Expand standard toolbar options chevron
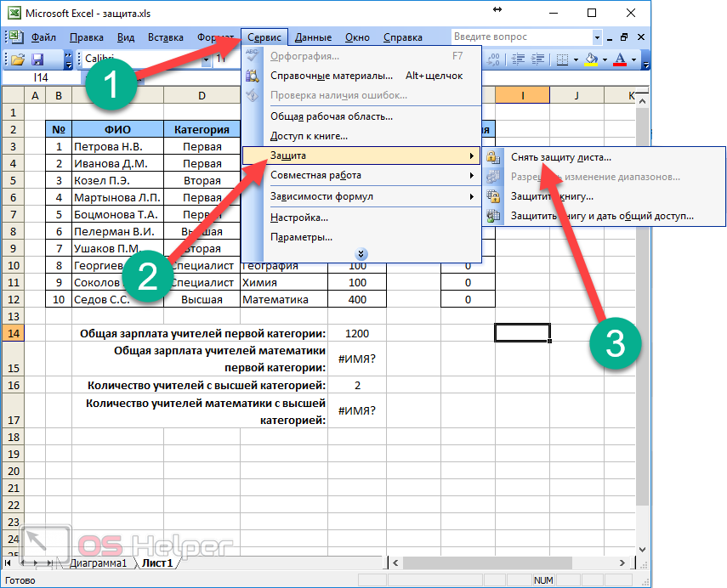Viewport: 727px width, 588px height. [x=68, y=59]
